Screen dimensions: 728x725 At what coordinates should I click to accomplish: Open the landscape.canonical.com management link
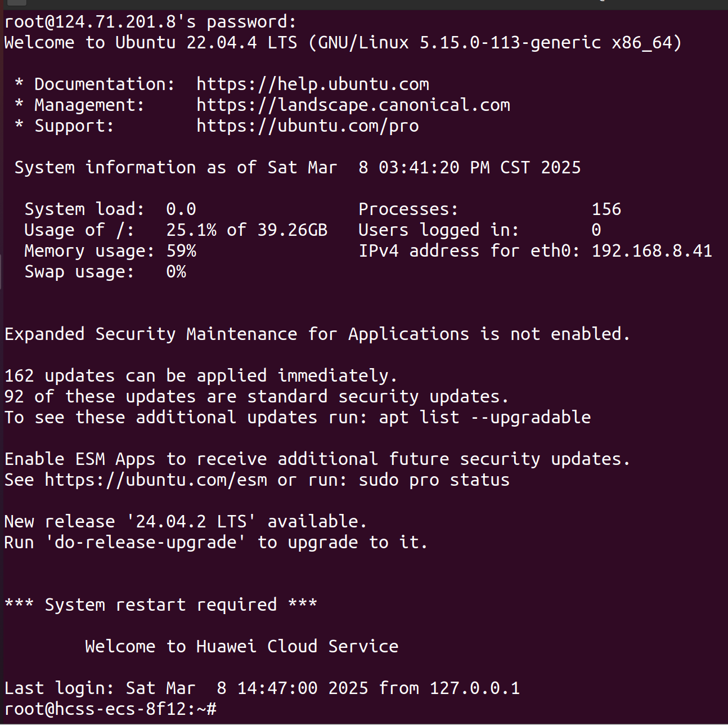353,105
